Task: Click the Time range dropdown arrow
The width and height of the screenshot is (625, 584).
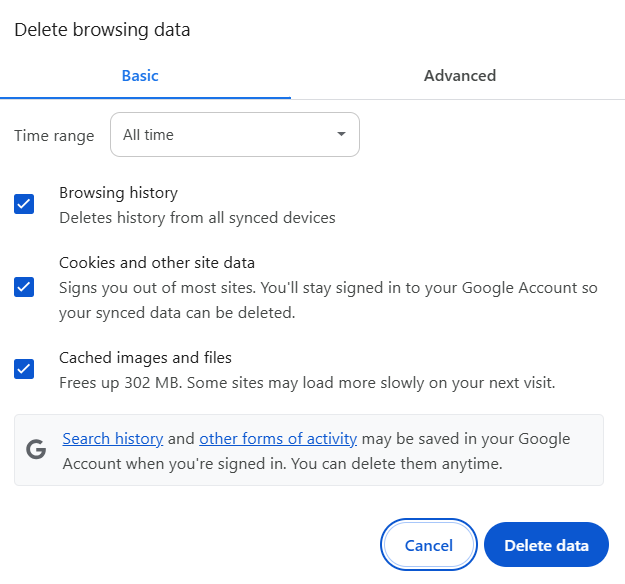Action: [341, 135]
